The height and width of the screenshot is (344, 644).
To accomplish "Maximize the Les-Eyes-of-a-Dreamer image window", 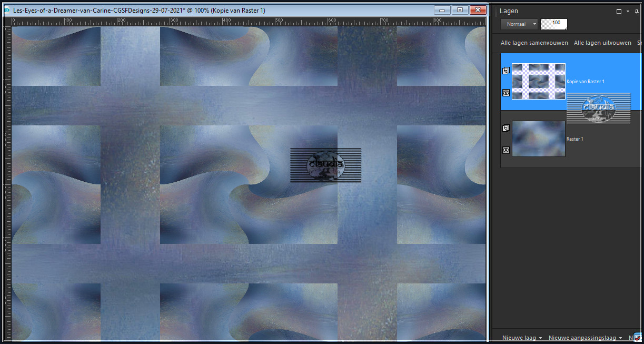I will [460, 9].
